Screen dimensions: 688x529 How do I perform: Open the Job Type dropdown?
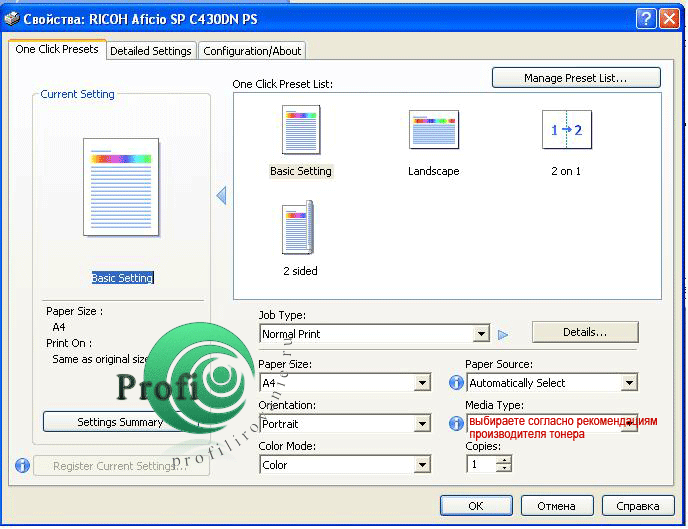(x=481, y=335)
